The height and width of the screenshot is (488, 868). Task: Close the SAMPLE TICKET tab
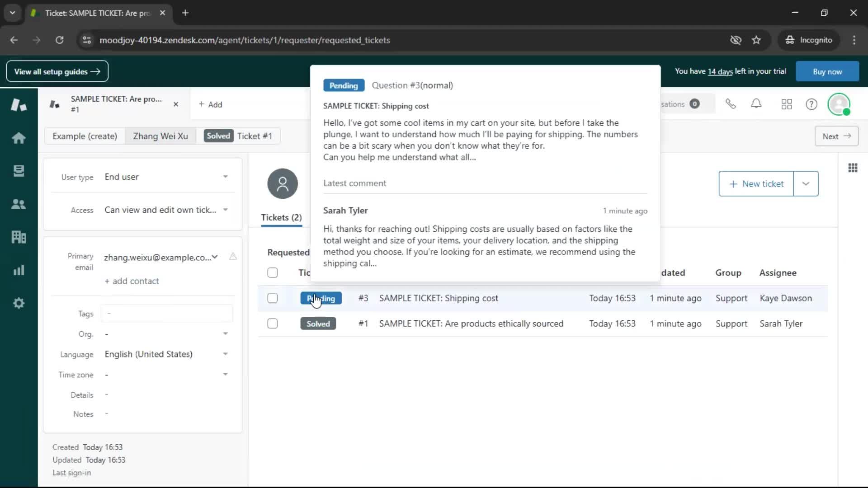pyautogui.click(x=176, y=104)
